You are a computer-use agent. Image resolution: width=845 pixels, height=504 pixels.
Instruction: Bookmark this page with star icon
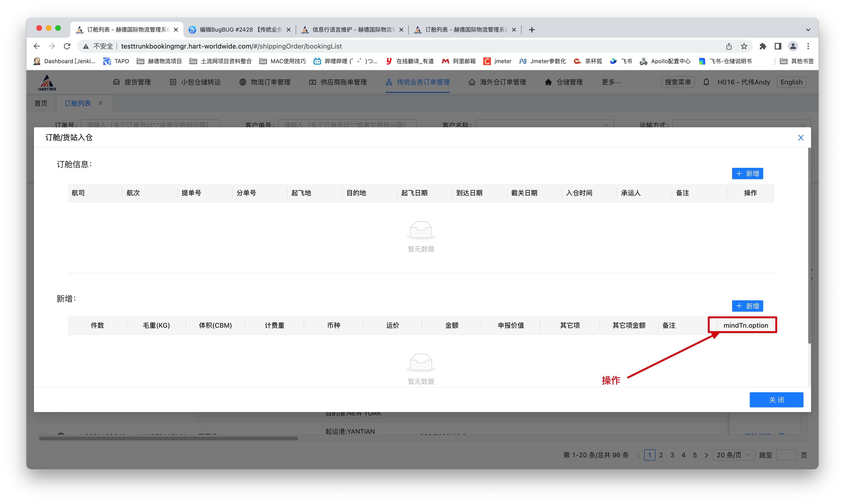pyautogui.click(x=744, y=46)
